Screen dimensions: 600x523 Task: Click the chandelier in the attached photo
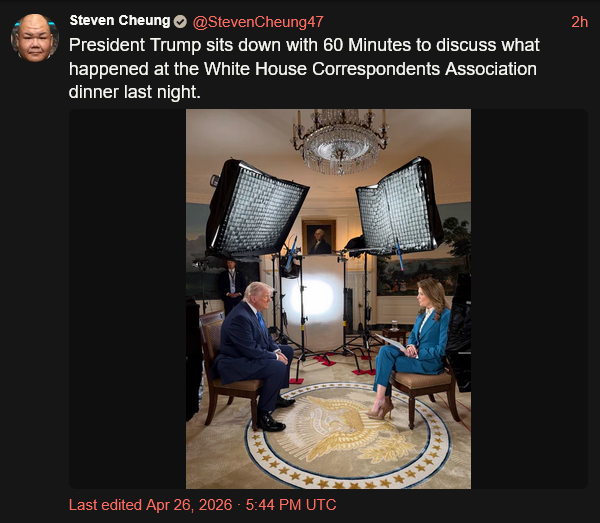(340, 142)
